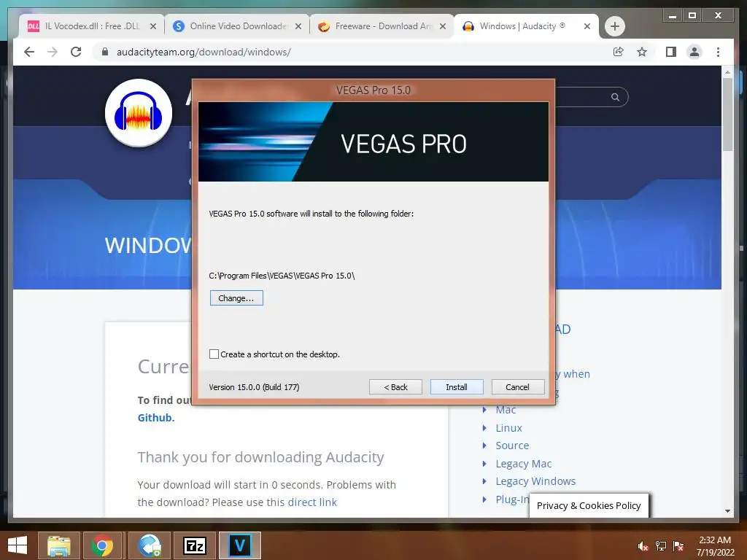The width and height of the screenshot is (747, 560).
Task: Close the Windows | Audacity tab
Action: coord(587,26)
